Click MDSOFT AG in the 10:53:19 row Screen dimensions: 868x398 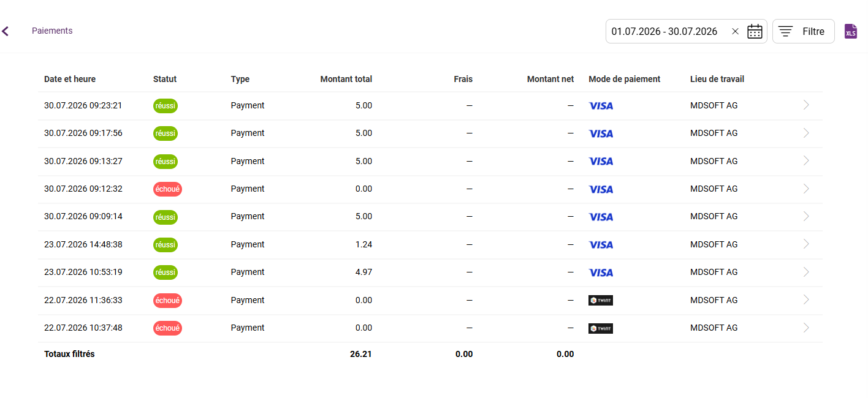coord(714,272)
